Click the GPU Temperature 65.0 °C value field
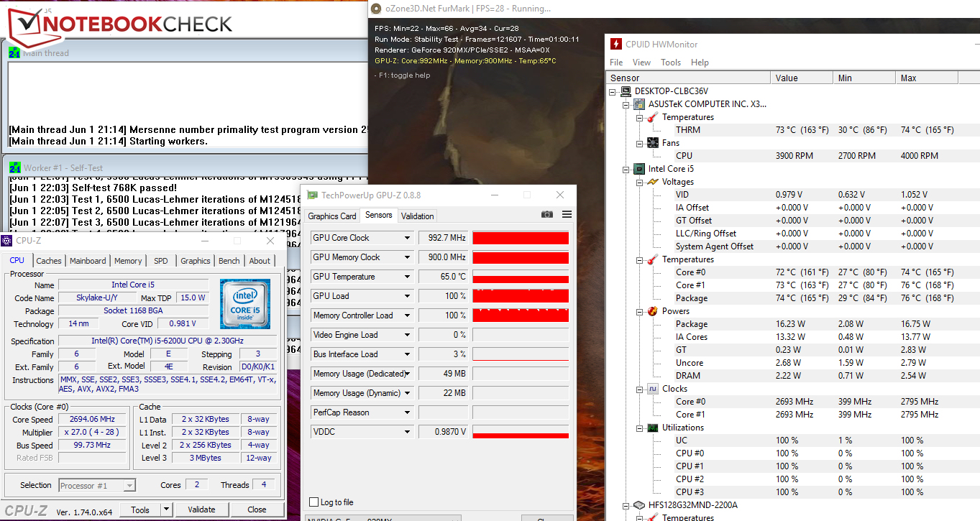980x521 pixels. pyautogui.click(x=443, y=277)
